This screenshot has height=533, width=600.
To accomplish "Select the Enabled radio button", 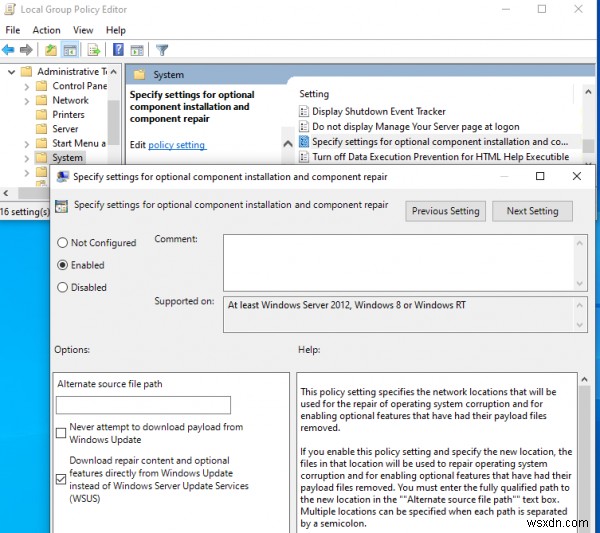I will (62, 265).
